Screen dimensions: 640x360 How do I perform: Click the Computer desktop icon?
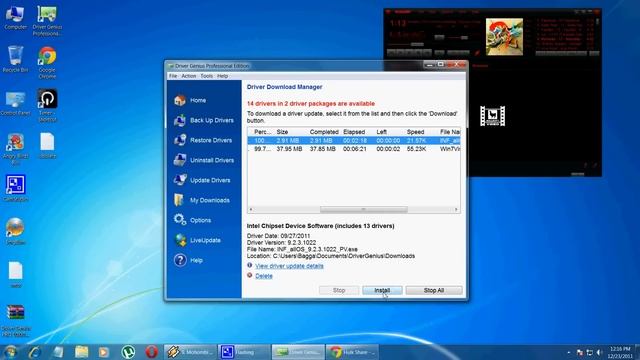(x=16, y=18)
